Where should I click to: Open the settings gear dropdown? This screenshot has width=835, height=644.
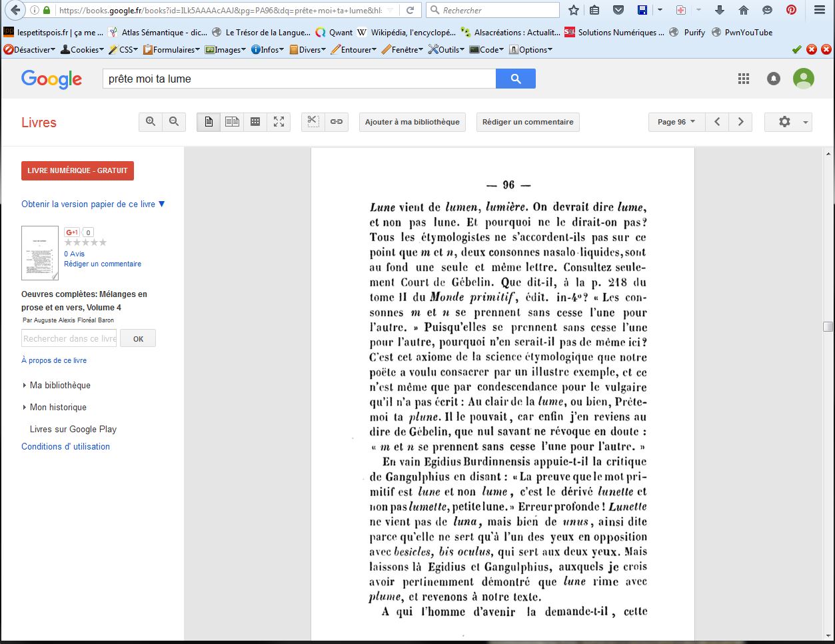pos(788,122)
